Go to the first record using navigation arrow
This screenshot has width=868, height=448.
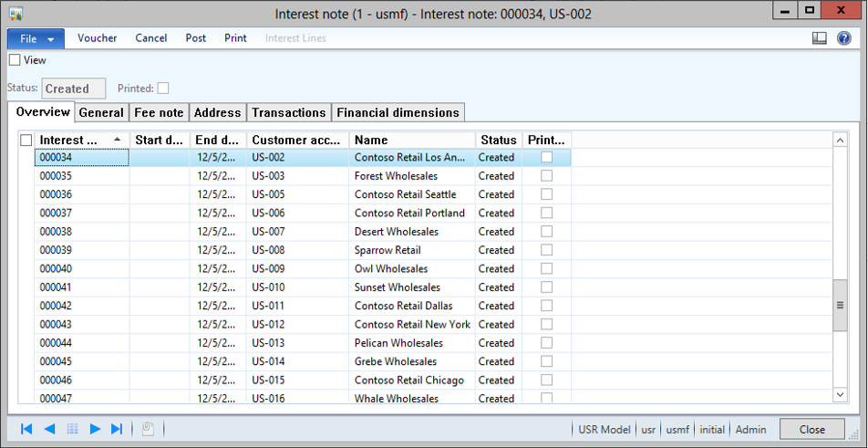[26, 429]
